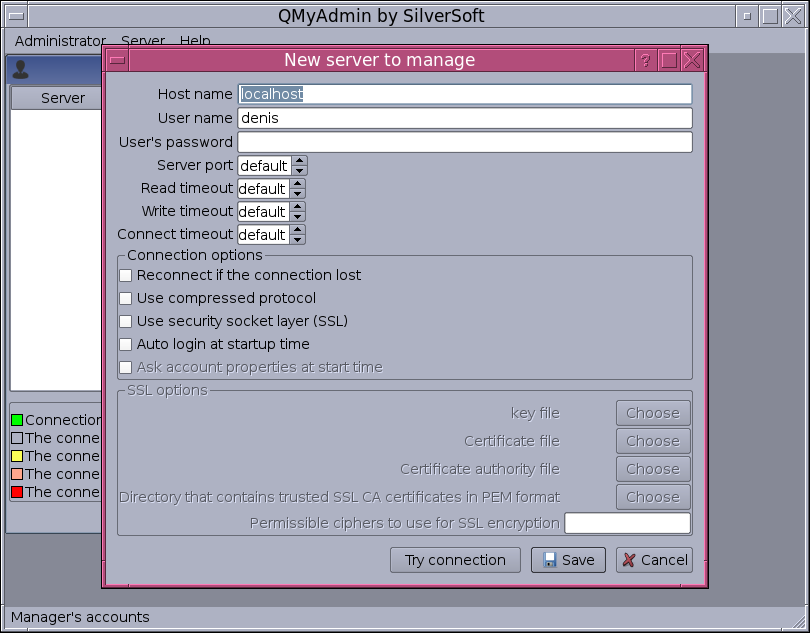Click the User's password input field
This screenshot has height=633, width=810.
(464, 142)
